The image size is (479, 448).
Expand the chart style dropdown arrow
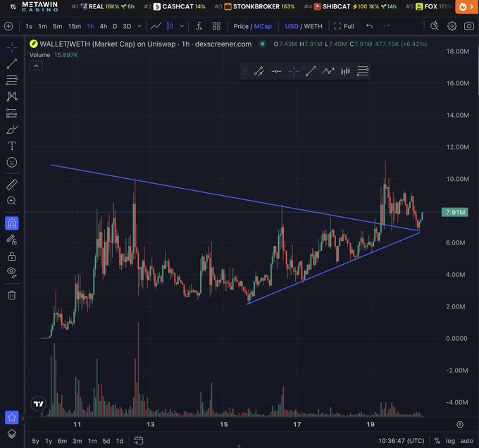(x=182, y=26)
